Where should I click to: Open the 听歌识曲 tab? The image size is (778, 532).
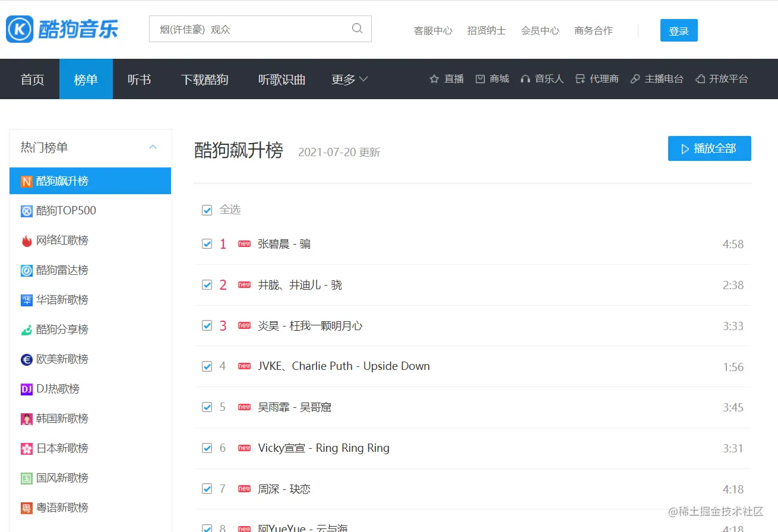[x=282, y=79]
